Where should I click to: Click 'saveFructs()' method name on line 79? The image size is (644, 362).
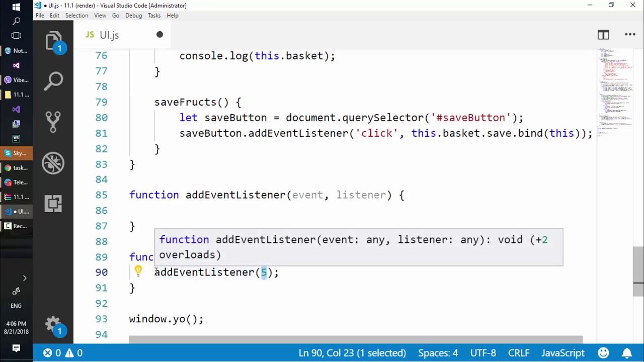click(x=192, y=102)
